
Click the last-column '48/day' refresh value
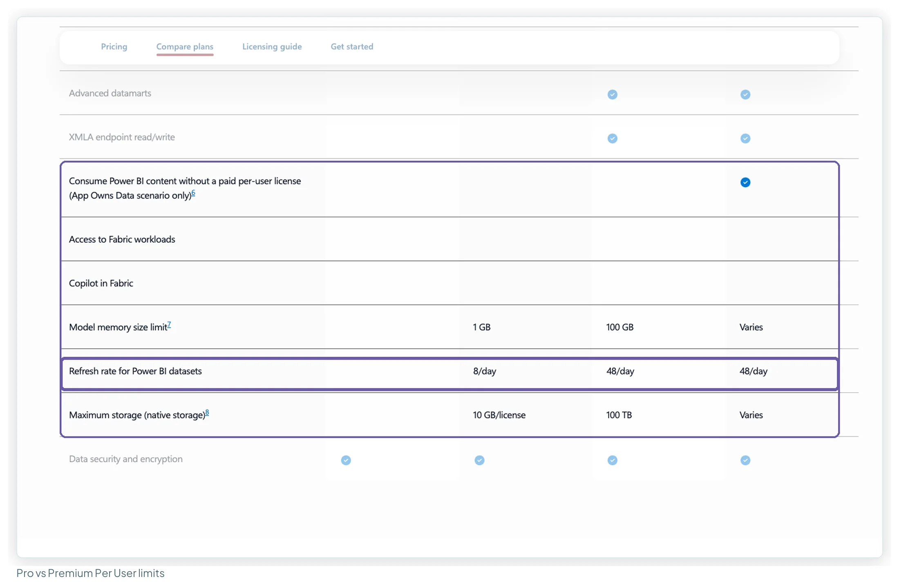pyautogui.click(x=753, y=371)
